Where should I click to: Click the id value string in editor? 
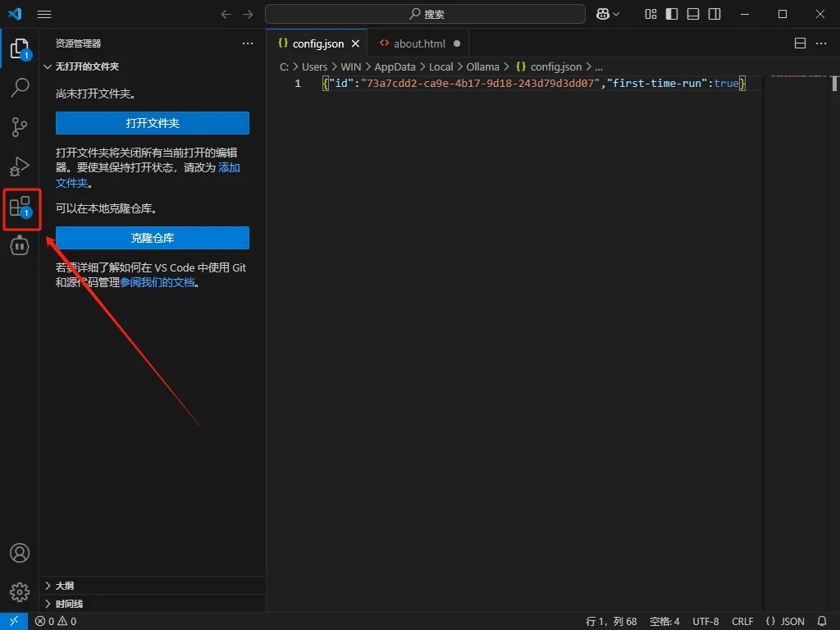(481, 84)
